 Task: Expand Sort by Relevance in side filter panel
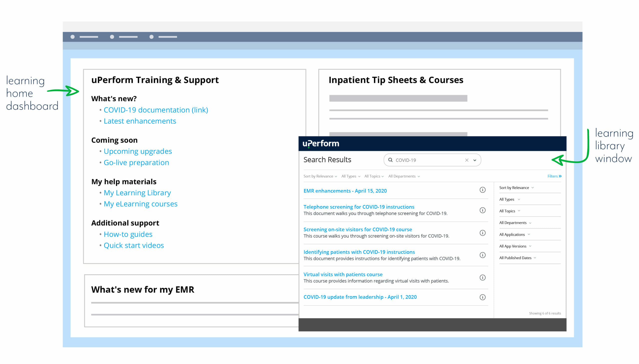pos(516,188)
